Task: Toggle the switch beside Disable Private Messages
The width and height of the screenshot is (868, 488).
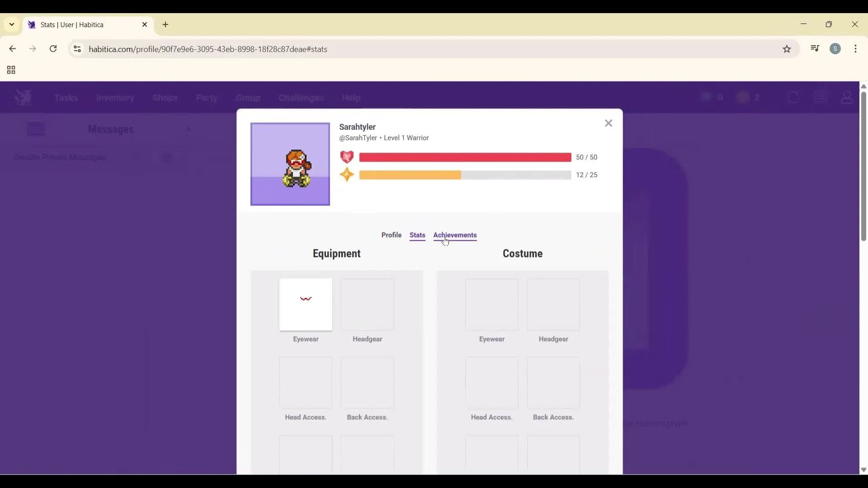Action: pyautogui.click(x=167, y=157)
